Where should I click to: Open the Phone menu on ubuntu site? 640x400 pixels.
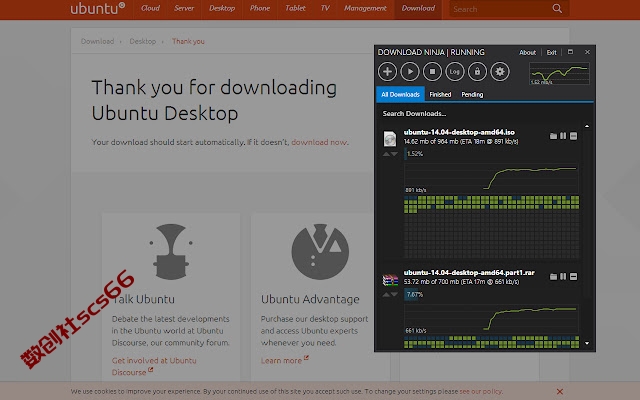point(260,8)
